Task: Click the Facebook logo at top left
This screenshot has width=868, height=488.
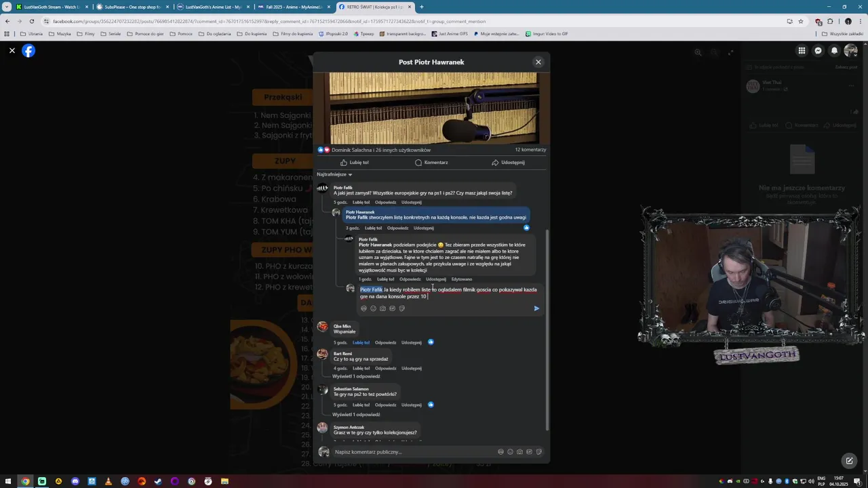Action: tap(28, 51)
